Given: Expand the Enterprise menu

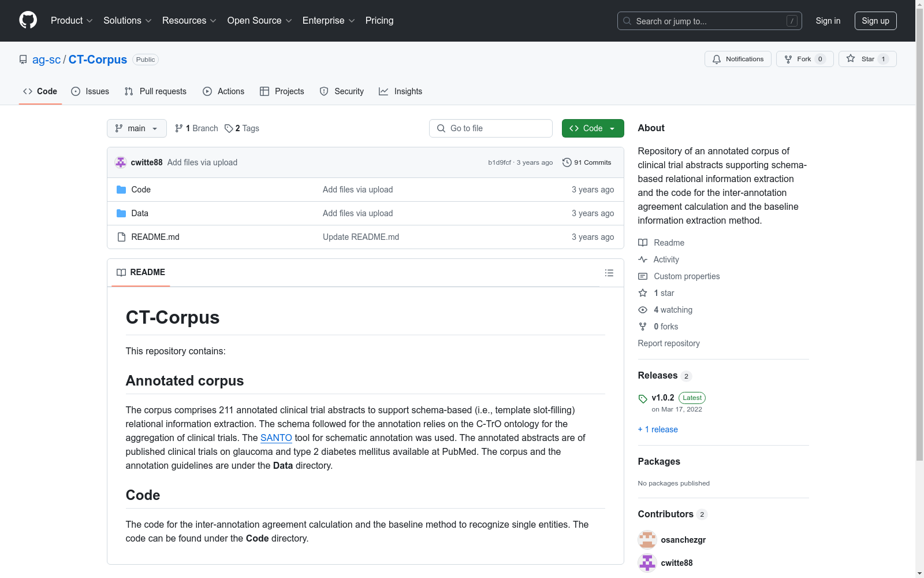Looking at the screenshot, I should pyautogui.click(x=329, y=21).
